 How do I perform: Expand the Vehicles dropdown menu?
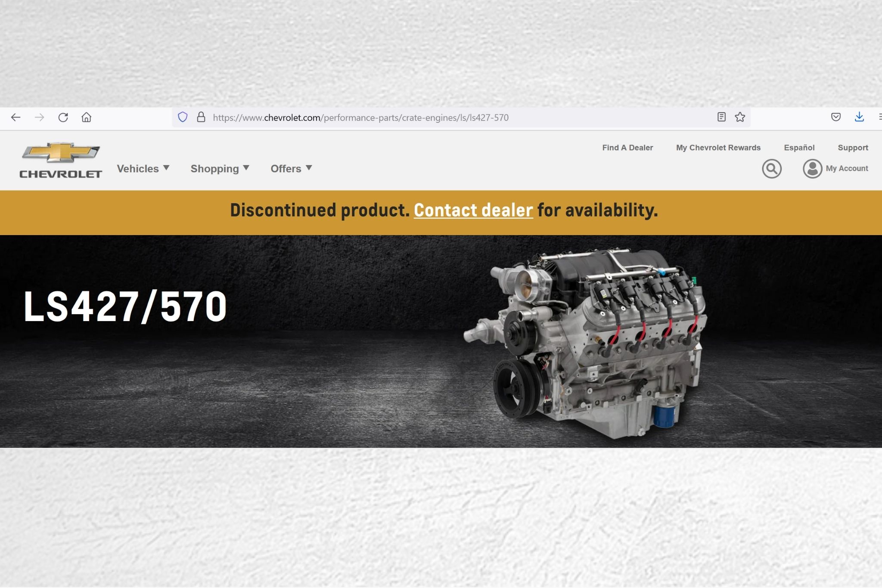pyautogui.click(x=143, y=169)
